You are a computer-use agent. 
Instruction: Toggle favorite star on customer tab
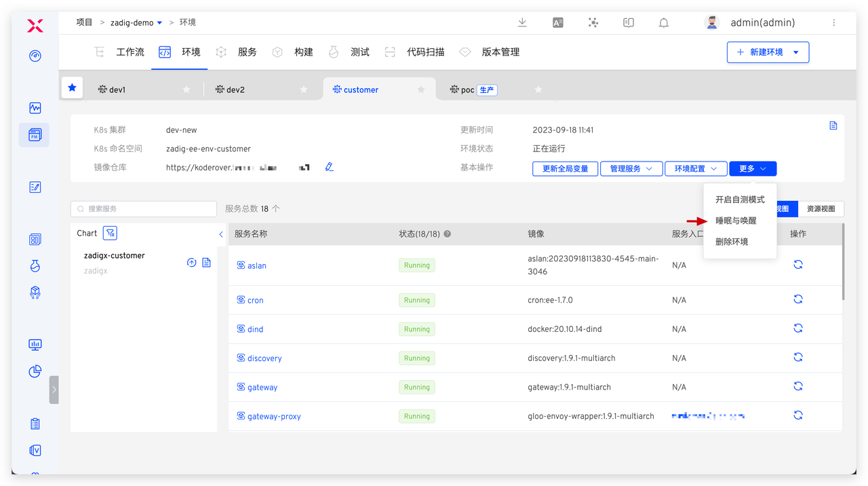click(421, 90)
